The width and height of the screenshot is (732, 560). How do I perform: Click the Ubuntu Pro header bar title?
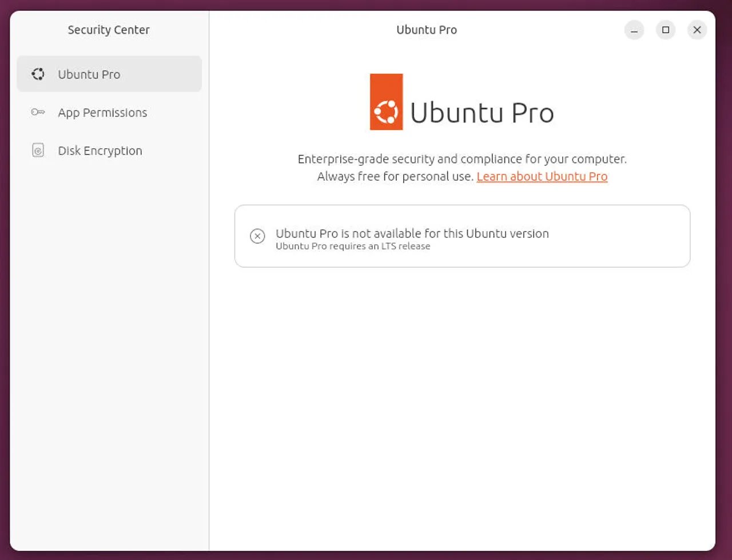pos(427,30)
